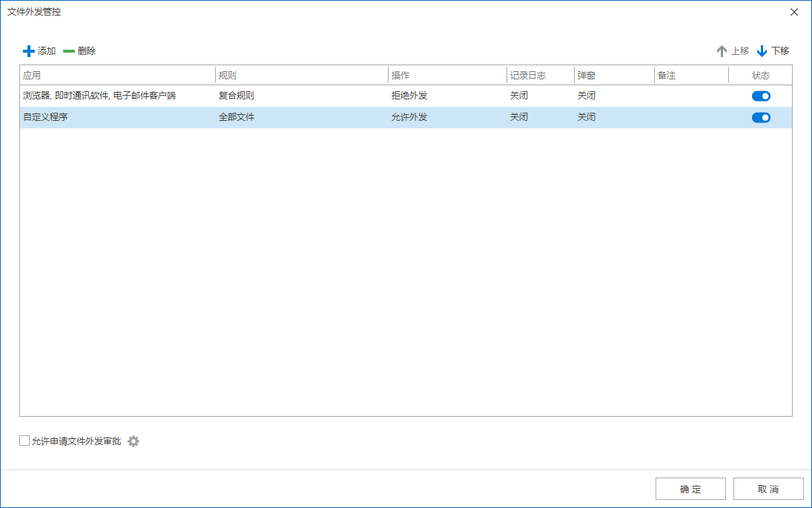Toggle the 状态 switch for 自定义程序 row
The image size is (812, 508).
(x=761, y=117)
